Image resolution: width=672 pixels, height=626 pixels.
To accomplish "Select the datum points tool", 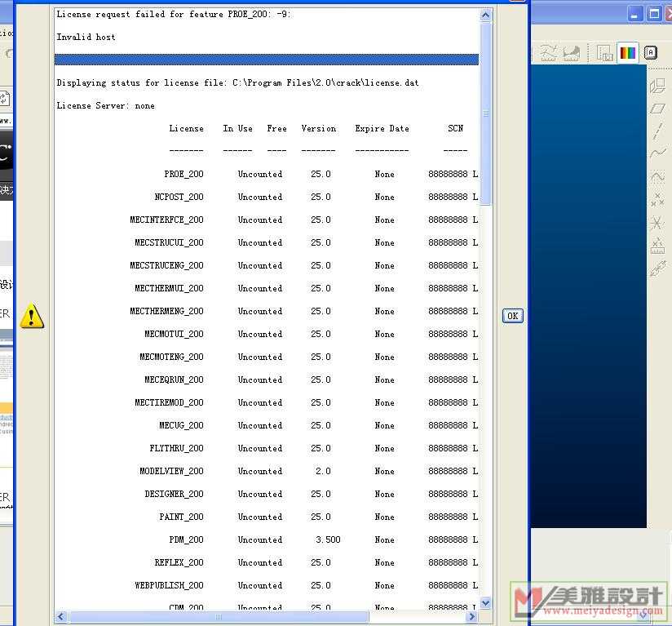I will pos(657,199).
